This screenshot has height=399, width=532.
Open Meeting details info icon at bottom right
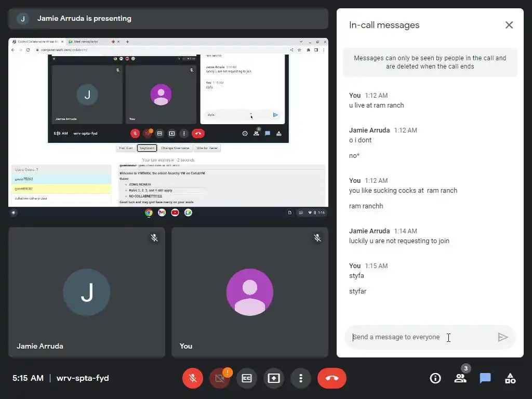point(435,378)
